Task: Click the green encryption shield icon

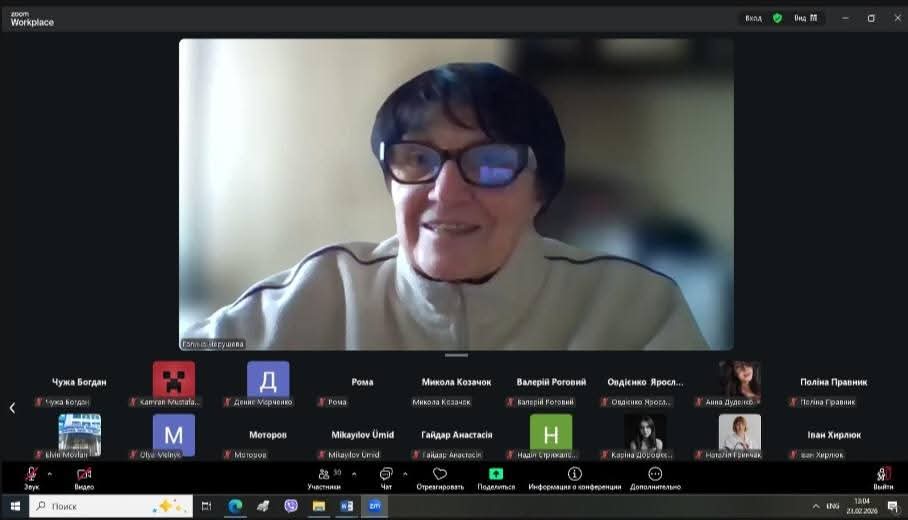Action: [x=777, y=18]
